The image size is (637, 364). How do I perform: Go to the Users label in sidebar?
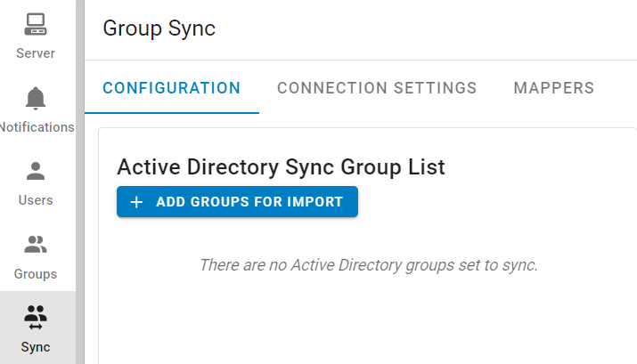click(36, 200)
